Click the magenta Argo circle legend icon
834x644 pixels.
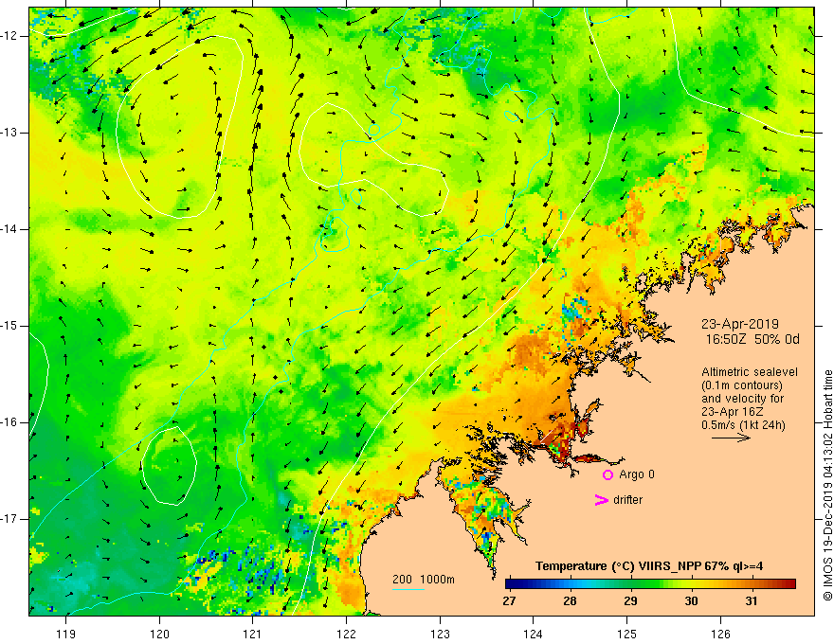point(607,475)
